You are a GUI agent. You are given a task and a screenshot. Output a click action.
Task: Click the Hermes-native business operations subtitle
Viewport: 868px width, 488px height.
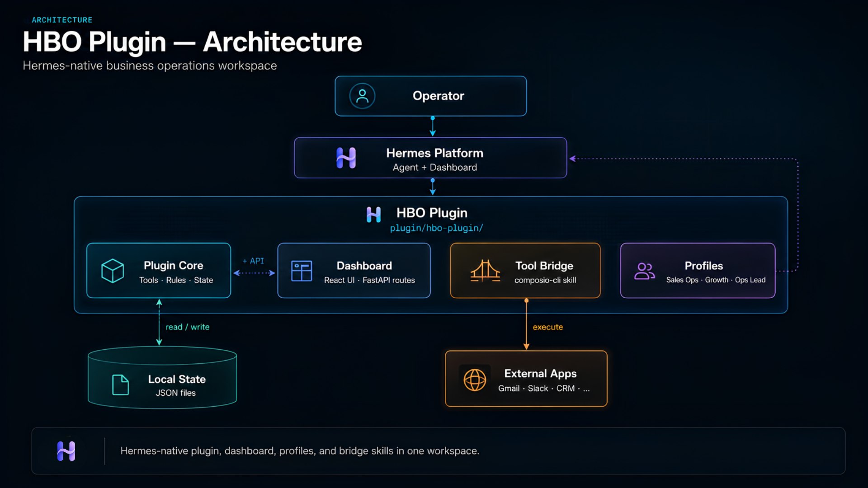pos(150,66)
